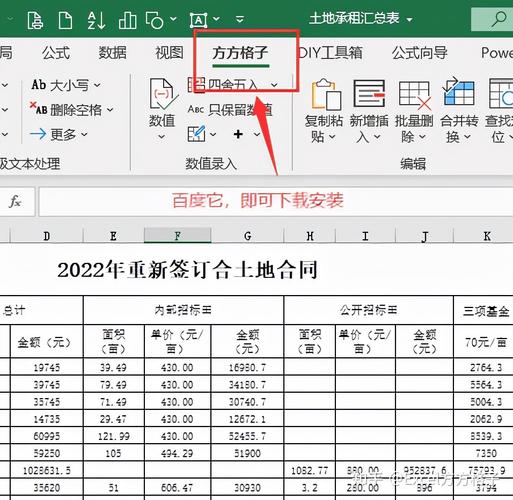Switch to the 公式向导 tab
This screenshot has width=513, height=500.
coord(420,53)
